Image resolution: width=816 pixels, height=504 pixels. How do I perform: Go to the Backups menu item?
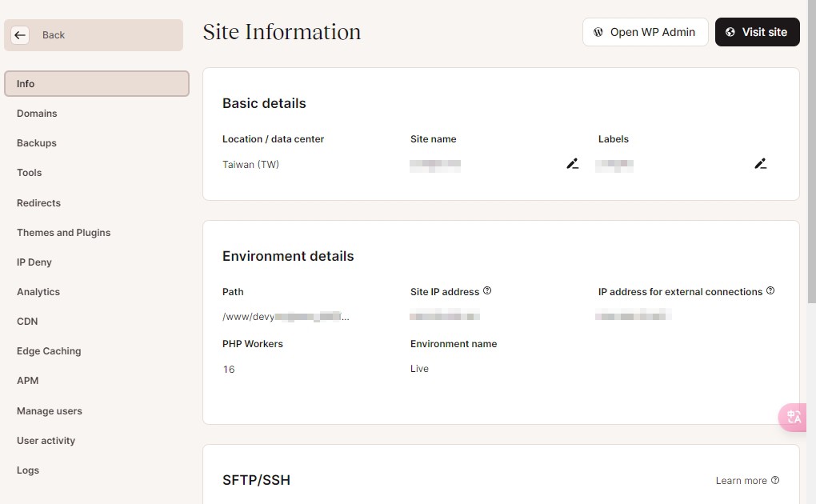tap(37, 143)
